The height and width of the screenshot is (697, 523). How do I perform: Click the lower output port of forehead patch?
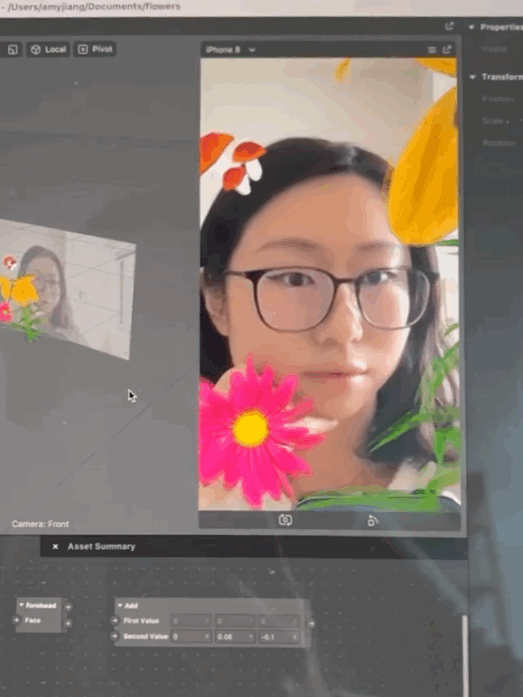click(x=68, y=623)
